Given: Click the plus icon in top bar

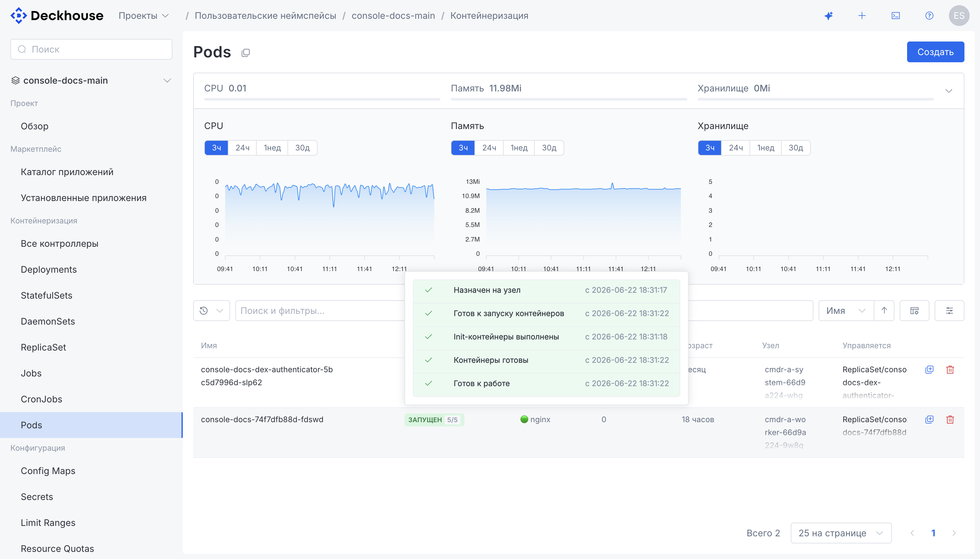Looking at the screenshot, I should [862, 16].
